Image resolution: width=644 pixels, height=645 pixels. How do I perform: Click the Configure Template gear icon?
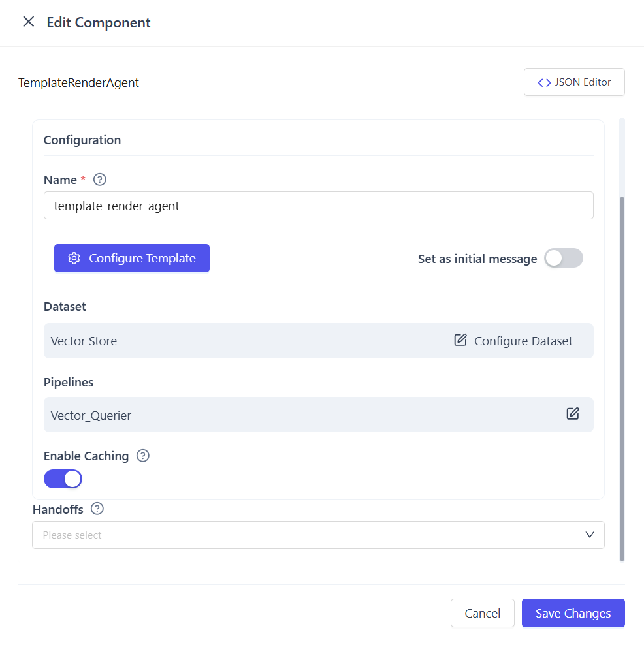[x=74, y=259]
